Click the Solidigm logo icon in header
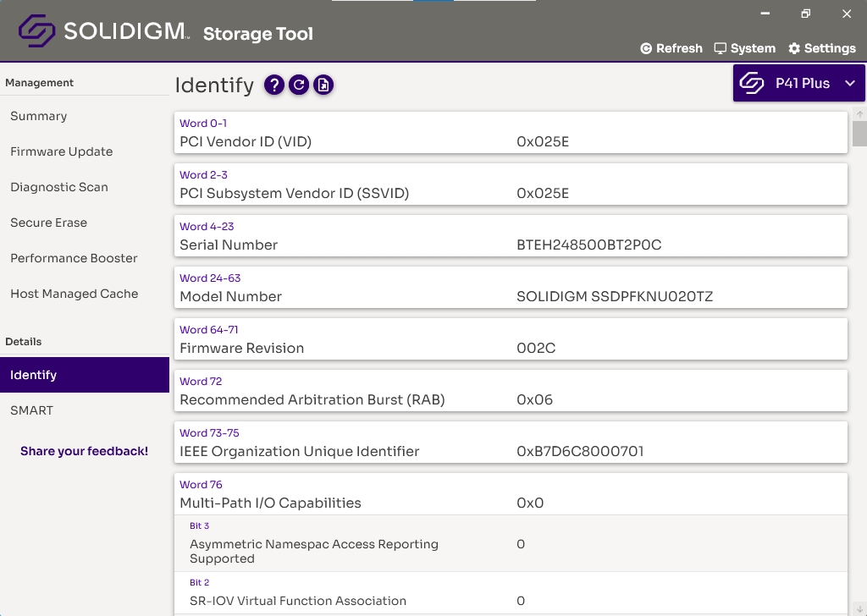 (x=36, y=30)
